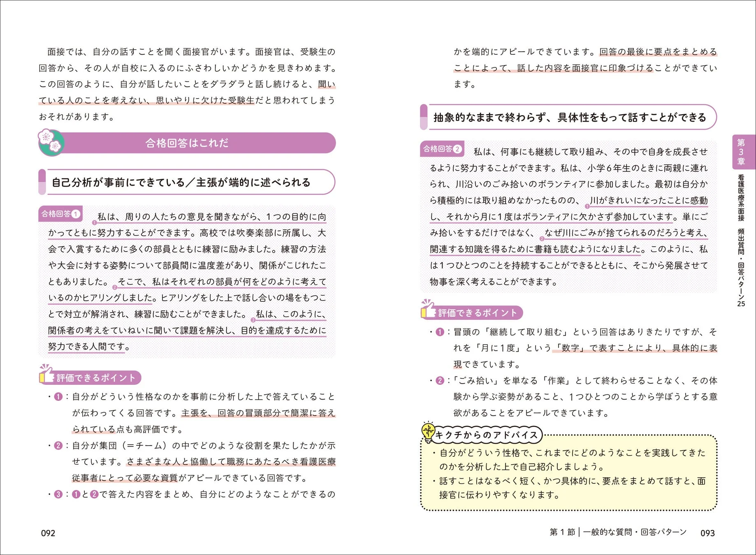Click the 評価できるポイント label on left page

click(x=96, y=378)
